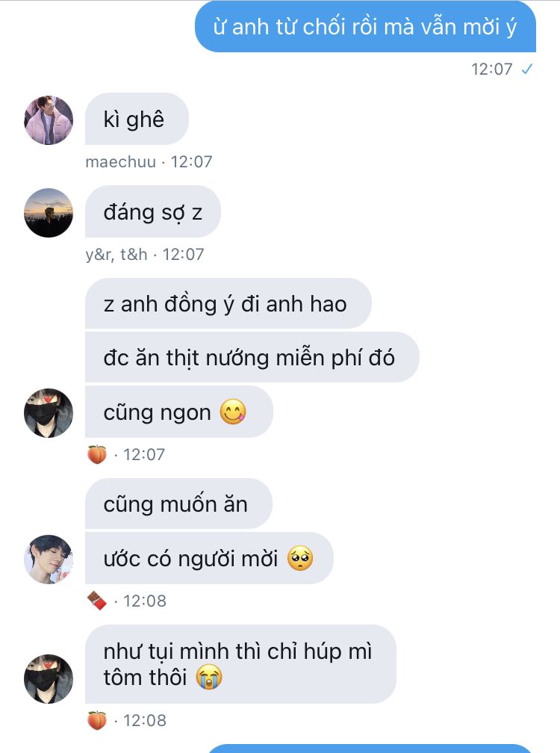
Task: Tap the pleading face emoji
Action: click(300, 559)
